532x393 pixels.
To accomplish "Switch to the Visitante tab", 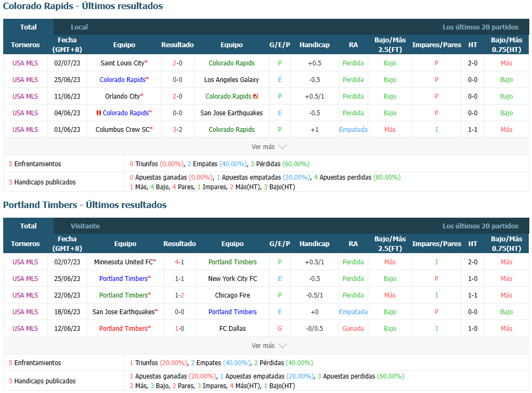I will (x=85, y=226).
